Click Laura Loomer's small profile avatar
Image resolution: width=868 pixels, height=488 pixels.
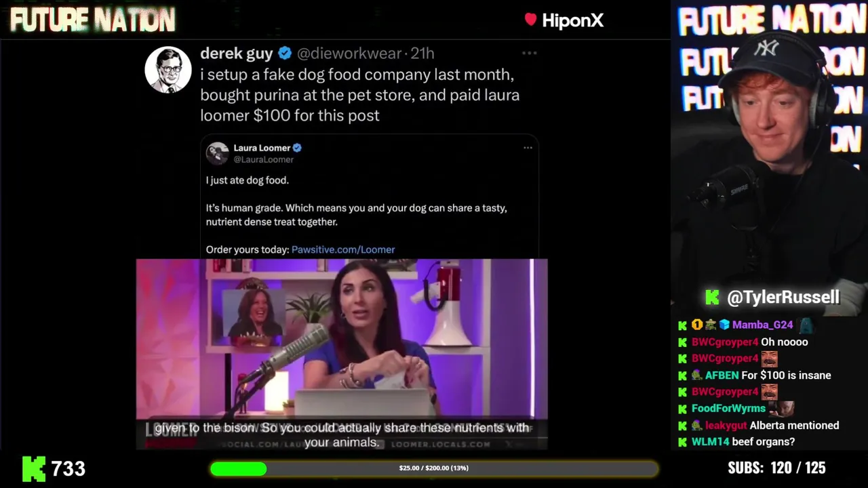(218, 153)
